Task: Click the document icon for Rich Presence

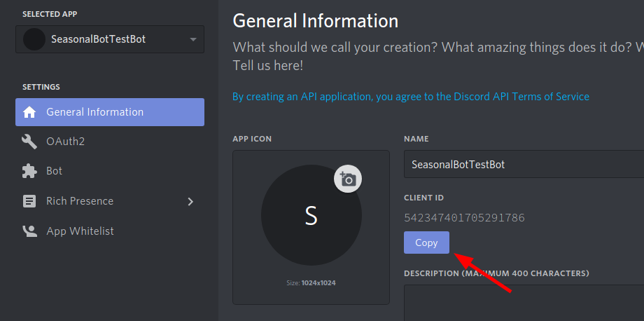Action: click(29, 201)
